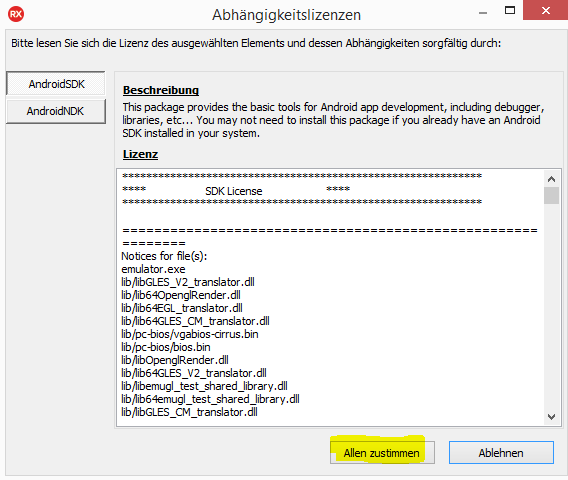Click the SDK License title text
Screen dimensions: 568x480
pyautogui.click(x=234, y=191)
